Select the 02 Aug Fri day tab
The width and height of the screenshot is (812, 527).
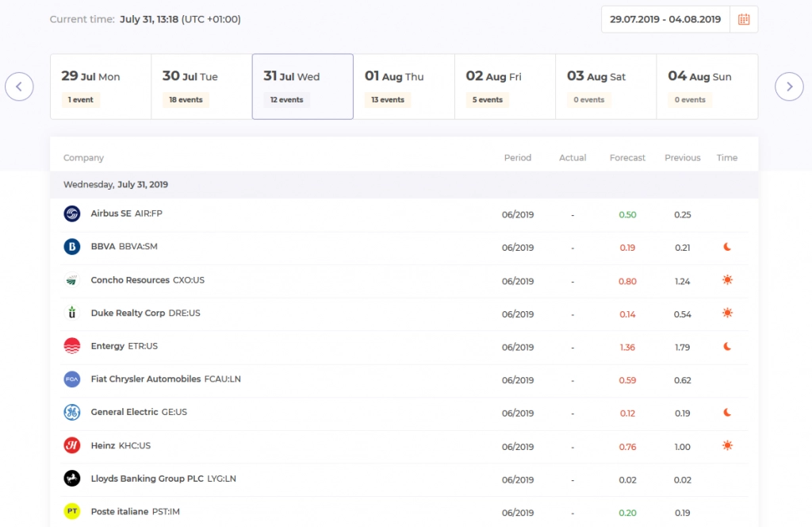coord(504,86)
